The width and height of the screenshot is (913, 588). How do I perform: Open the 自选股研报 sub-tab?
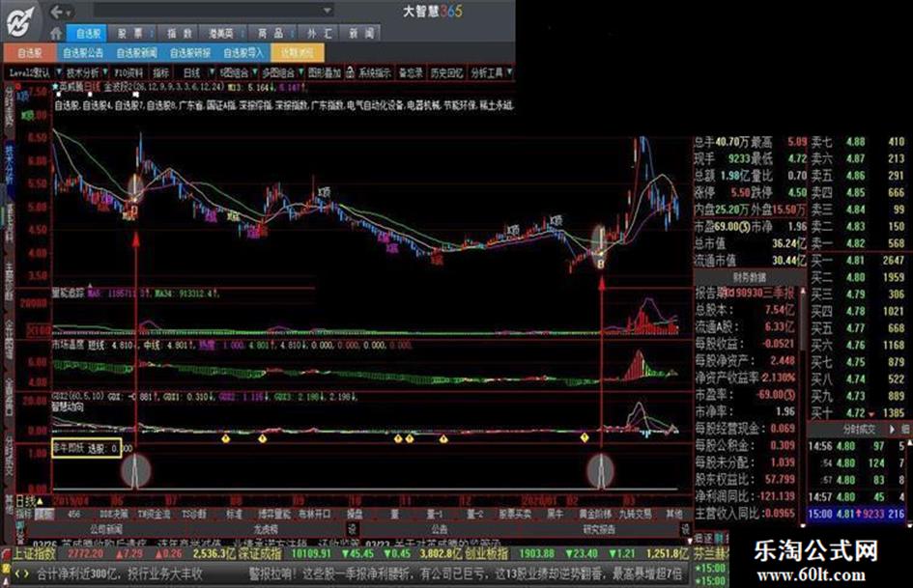[190, 53]
